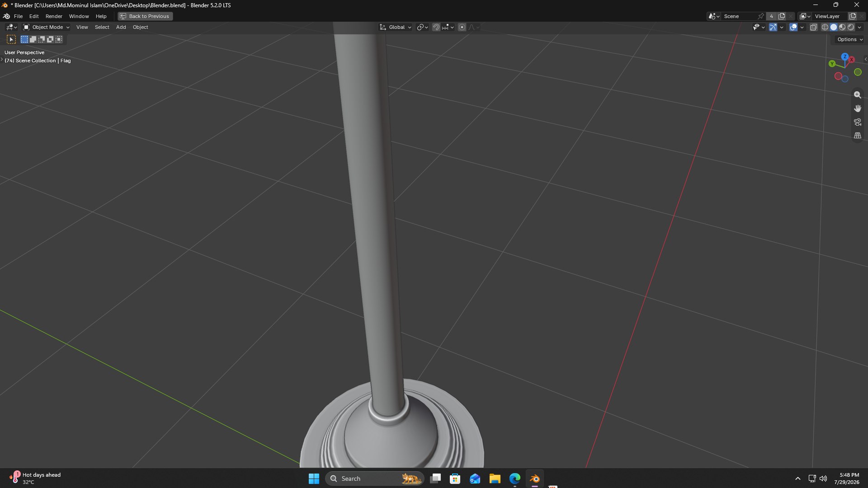Viewport: 868px width, 488px height.
Task: Open the Window menu
Action: point(79,16)
